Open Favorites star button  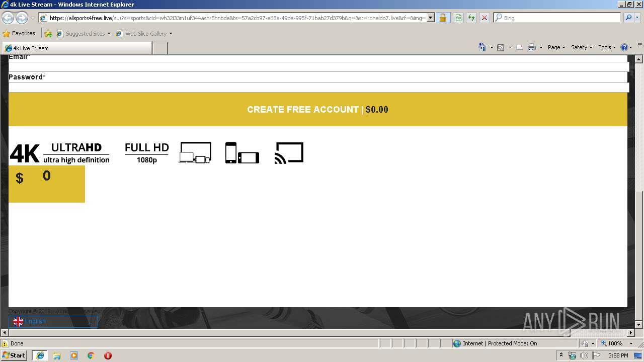19,34
